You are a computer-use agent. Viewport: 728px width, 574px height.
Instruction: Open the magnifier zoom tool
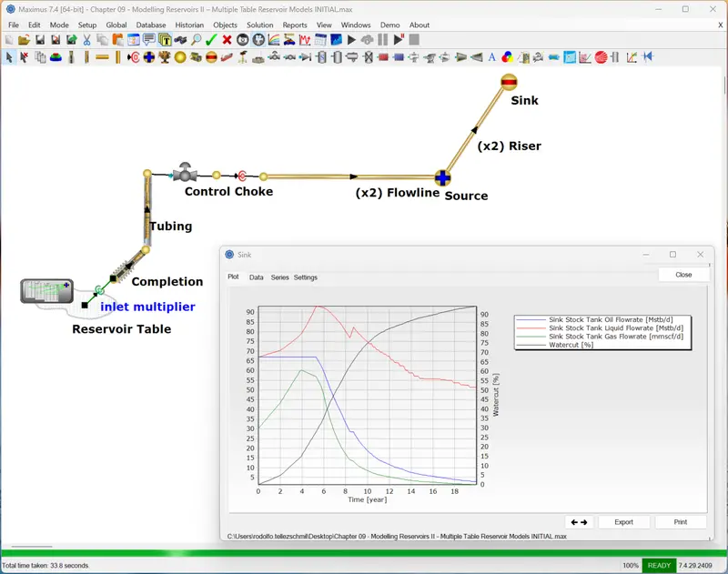tap(197, 39)
